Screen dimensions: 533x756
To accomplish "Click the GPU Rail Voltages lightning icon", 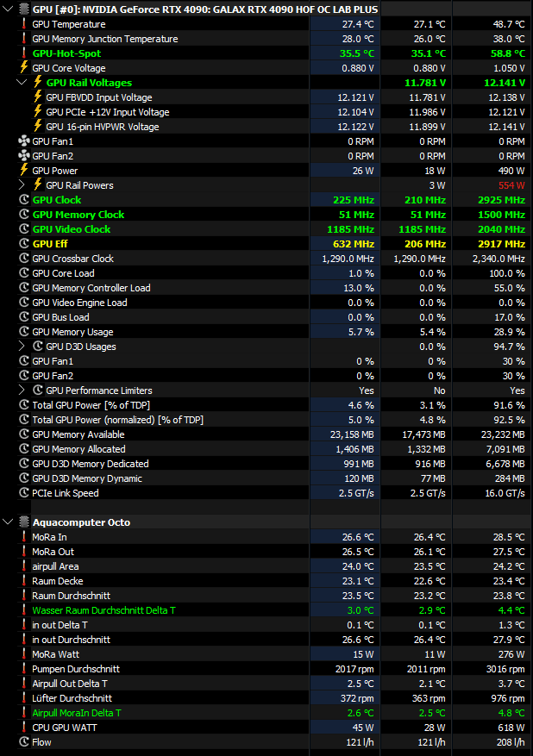I will click(38, 82).
